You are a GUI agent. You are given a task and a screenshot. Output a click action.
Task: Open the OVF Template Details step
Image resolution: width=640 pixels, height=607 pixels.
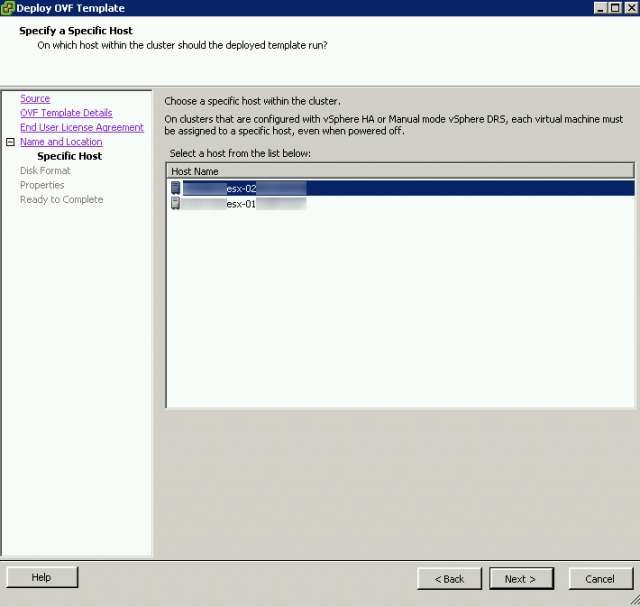tap(66, 113)
